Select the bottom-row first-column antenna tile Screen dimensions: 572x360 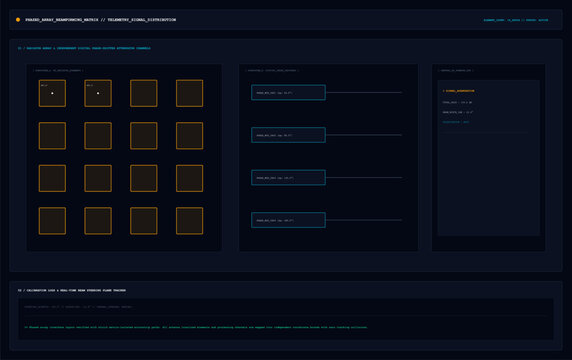coord(52,221)
